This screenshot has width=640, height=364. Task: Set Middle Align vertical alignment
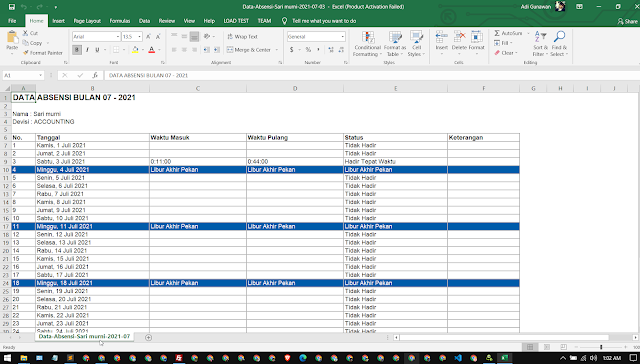click(x=184, y=37)
